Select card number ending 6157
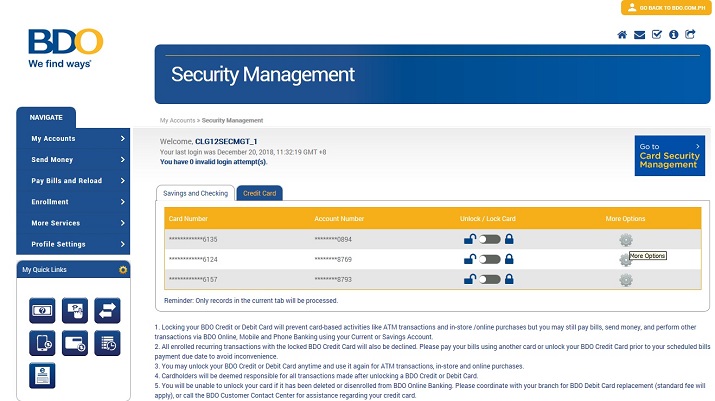 (x=193, y=279)
